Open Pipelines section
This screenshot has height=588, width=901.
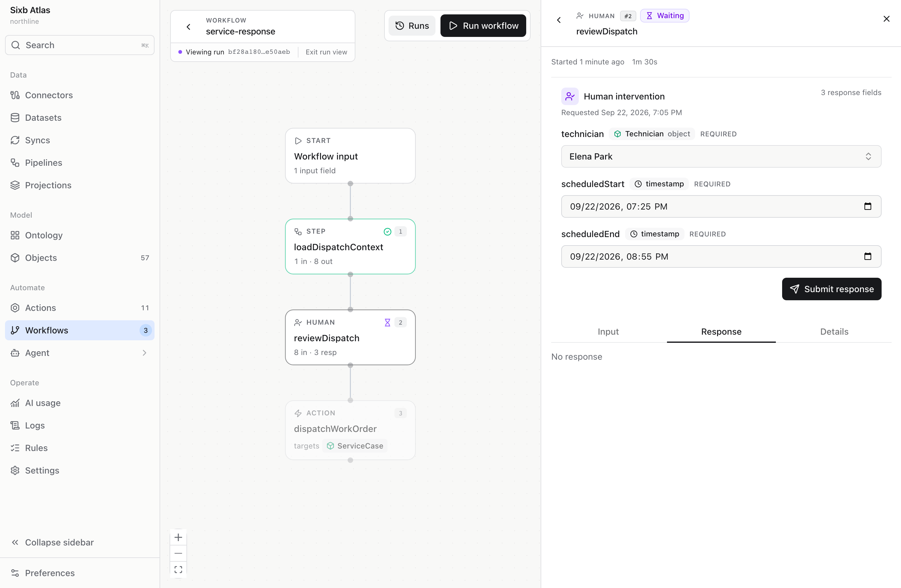click(79, 163)
